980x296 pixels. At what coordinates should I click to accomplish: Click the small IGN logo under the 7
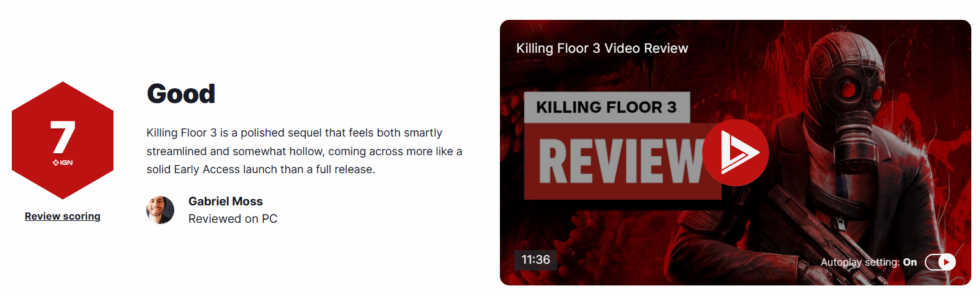(x=63, y=163)
